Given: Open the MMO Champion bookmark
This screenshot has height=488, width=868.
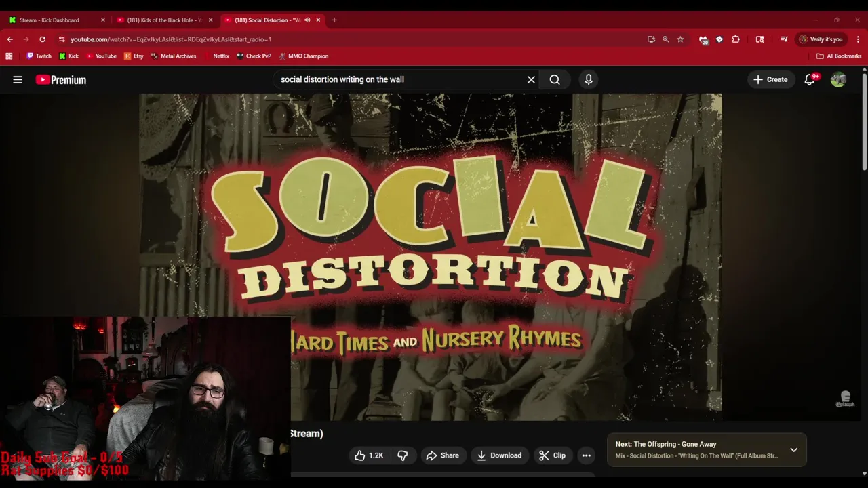Looking at the screenshot, I should coord(303,56).
